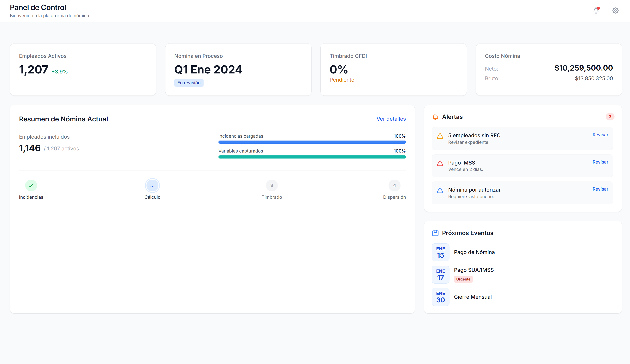
Task: Click the Próximos Eventos calendar icon
Action: pyautogui.click(x=435, y=233)
